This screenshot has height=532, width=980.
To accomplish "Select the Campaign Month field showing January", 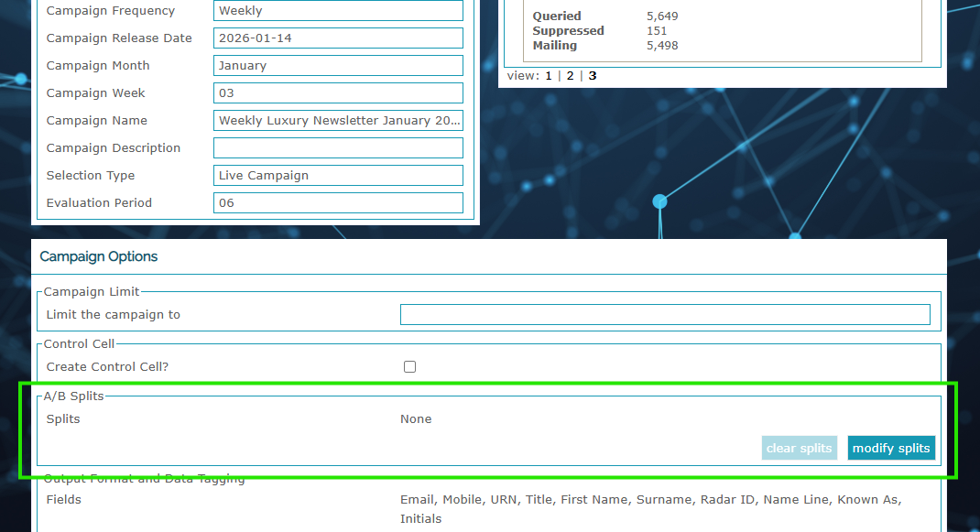I will (338, 66).
